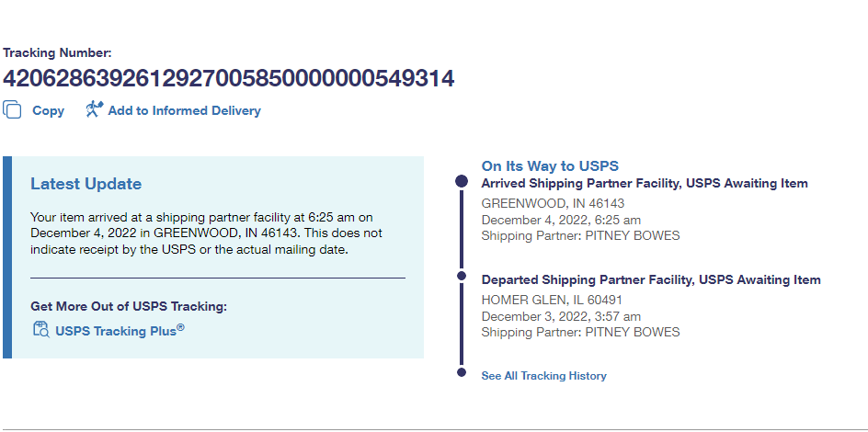Click the long tracking number

click(x=228, y=79)
